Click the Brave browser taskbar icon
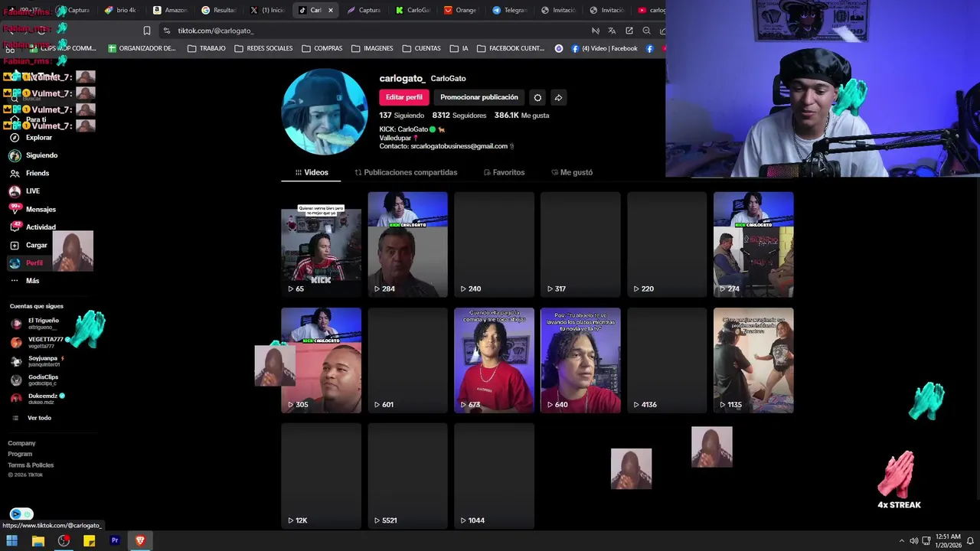This screenshot has width=980, height=551. point(140,541)
